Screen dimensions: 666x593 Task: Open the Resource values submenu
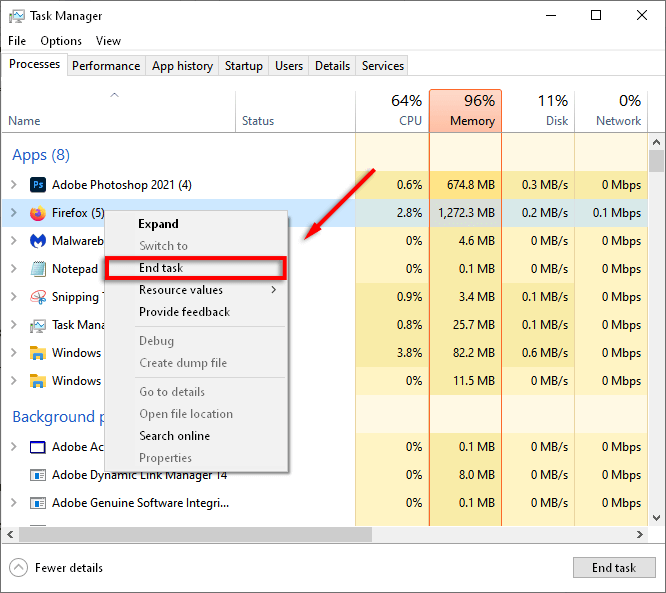197,290
